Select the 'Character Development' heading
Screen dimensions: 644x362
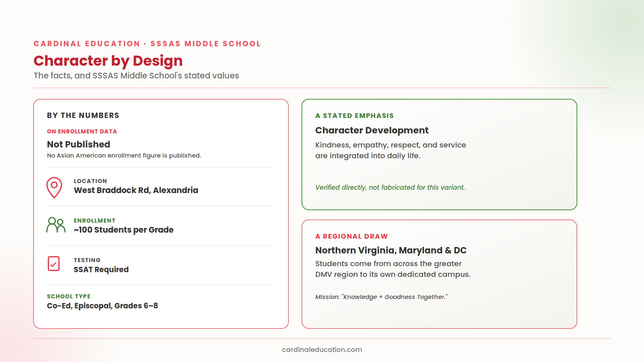pos(372,130)
